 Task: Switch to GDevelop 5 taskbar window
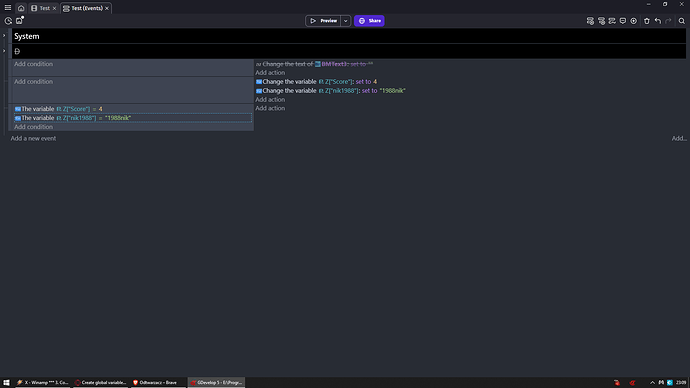[216, 382]
